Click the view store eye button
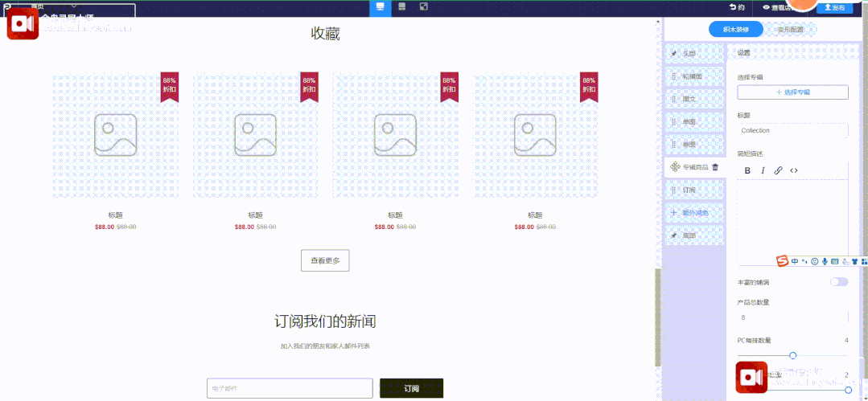868x401 pixels. point(779,8)
